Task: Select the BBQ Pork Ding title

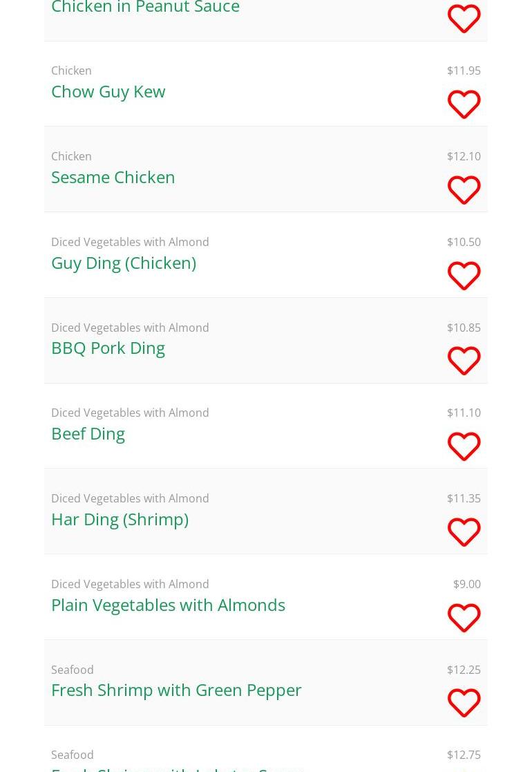Action: click(108, 348)
